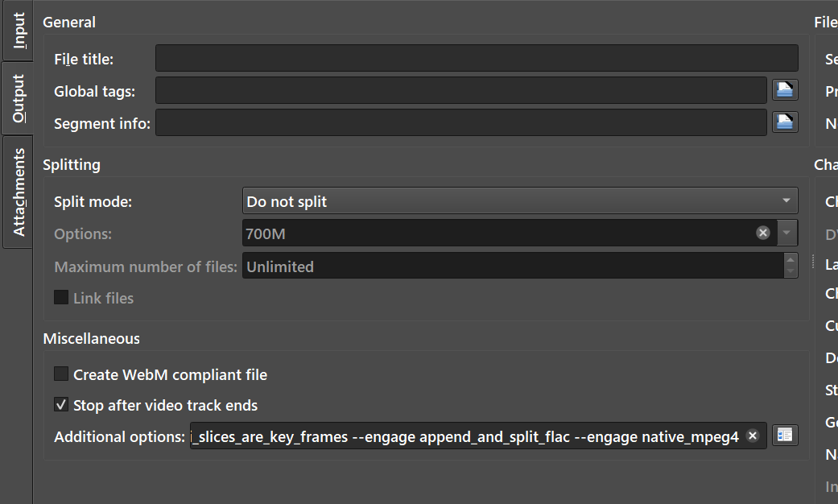Expand the split Options combo box arrow
The height and width of the screenshot is (504, 838).
pos(787,233)
